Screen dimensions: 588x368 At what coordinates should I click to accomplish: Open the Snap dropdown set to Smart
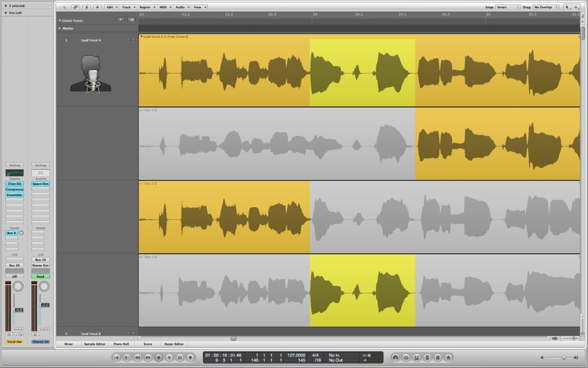[508, 7]
